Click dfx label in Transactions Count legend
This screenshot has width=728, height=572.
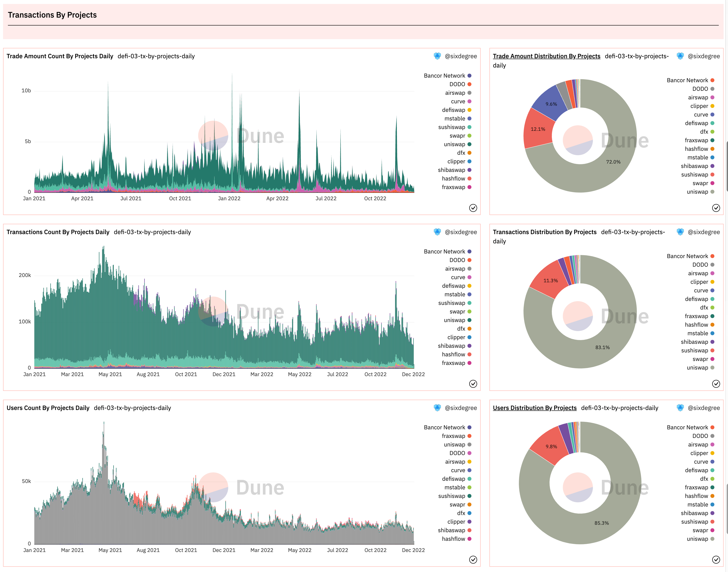pyautogui.click(x=461, y=329)
